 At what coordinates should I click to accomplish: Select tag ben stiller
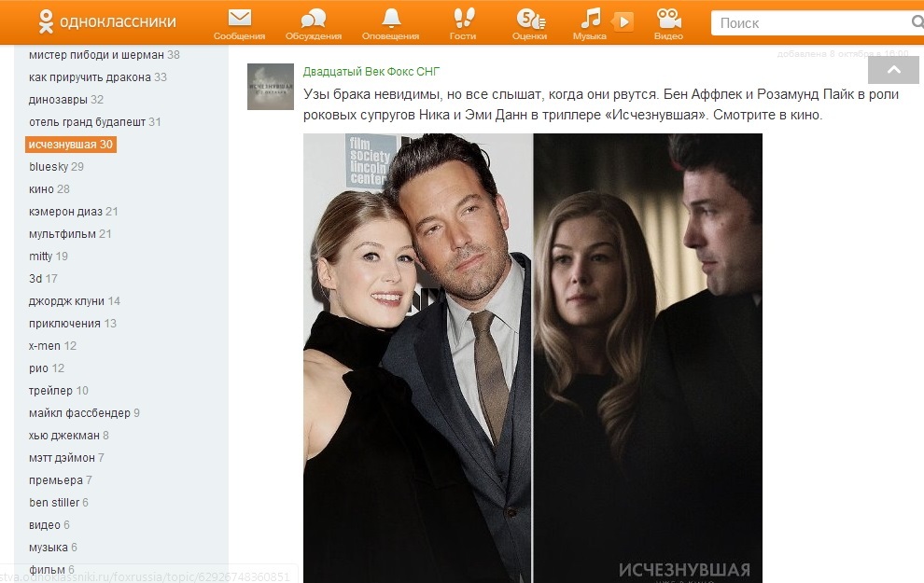point(59,503)
